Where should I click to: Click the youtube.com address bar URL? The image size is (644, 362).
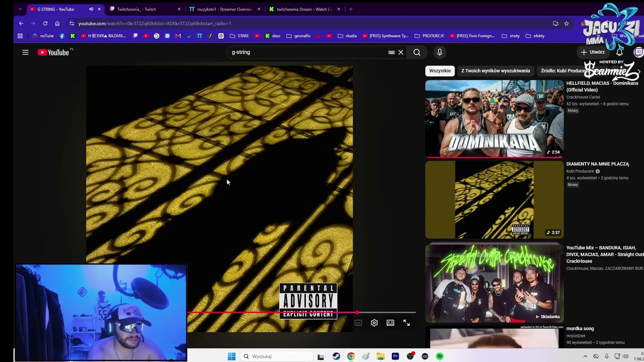pos(155,24)
